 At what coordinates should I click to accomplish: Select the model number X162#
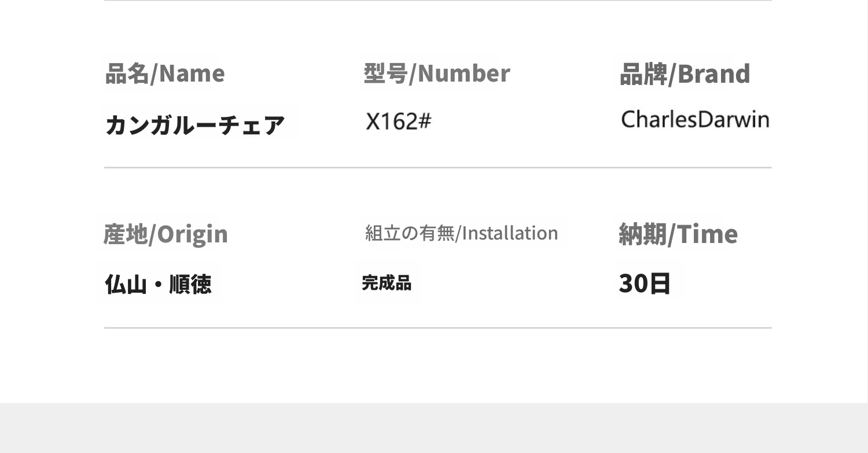(399, 121)
